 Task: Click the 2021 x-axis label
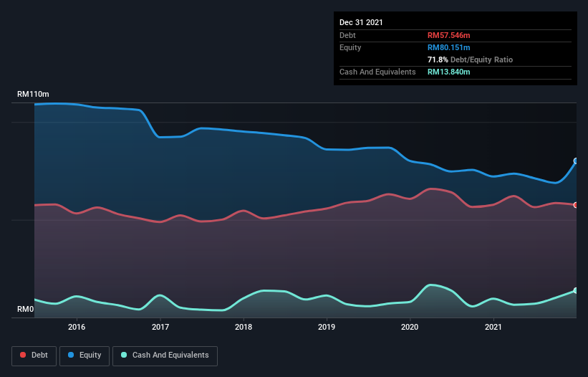493,327
